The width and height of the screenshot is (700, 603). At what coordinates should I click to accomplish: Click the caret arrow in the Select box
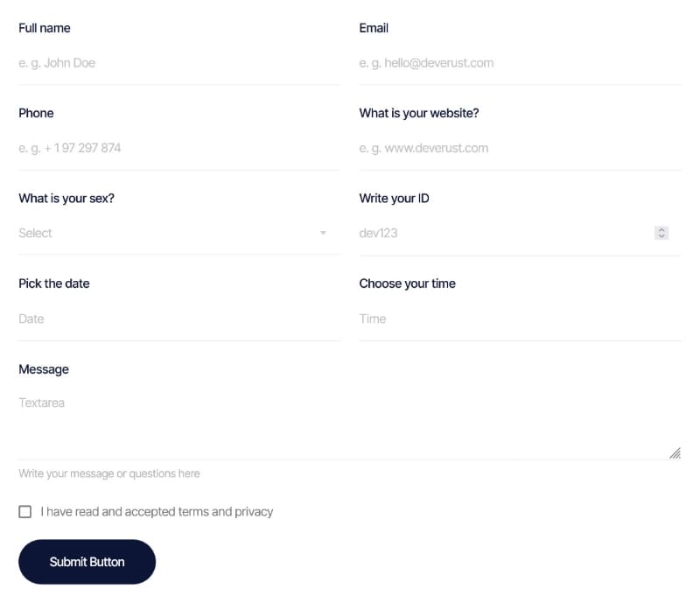click(323, 233)
